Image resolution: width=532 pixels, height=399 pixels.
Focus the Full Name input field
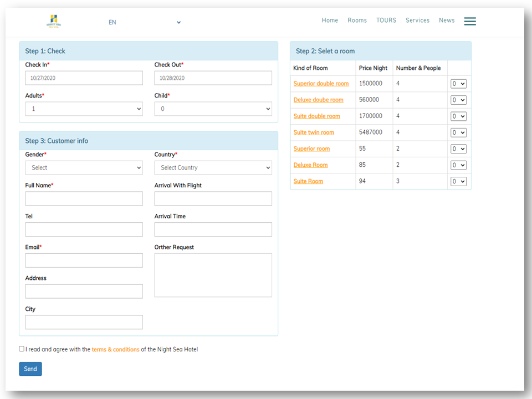point(84,199)
